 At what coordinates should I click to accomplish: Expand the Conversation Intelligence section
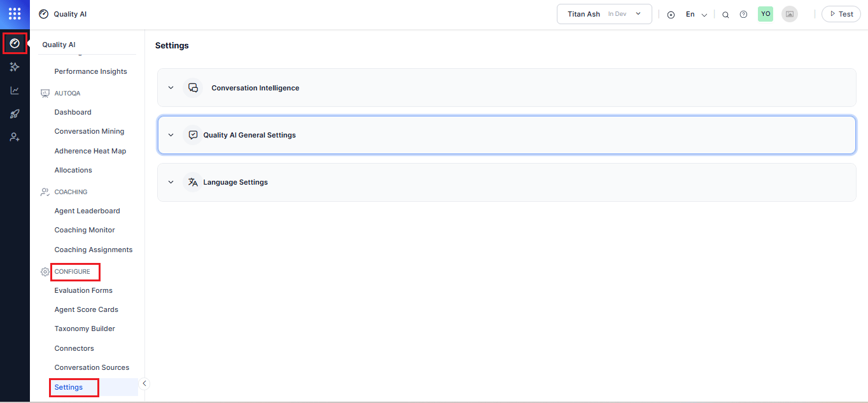coord(507,88)
